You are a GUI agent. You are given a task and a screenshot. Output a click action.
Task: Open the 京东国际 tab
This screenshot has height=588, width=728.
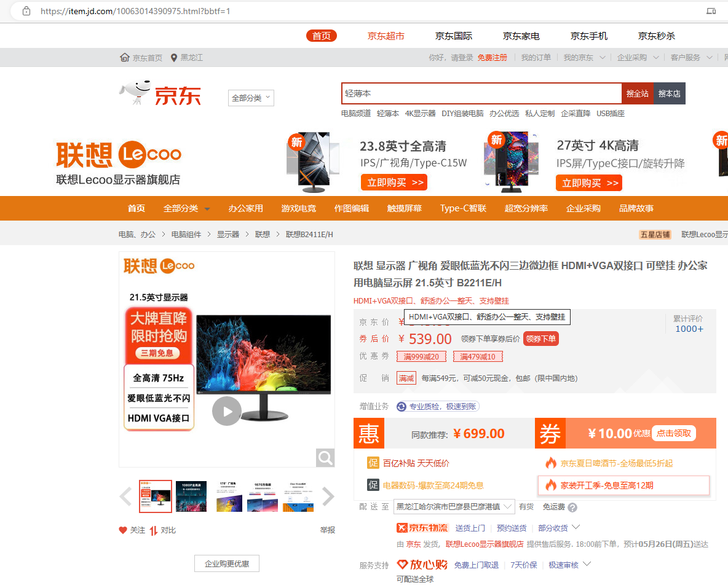454,36
